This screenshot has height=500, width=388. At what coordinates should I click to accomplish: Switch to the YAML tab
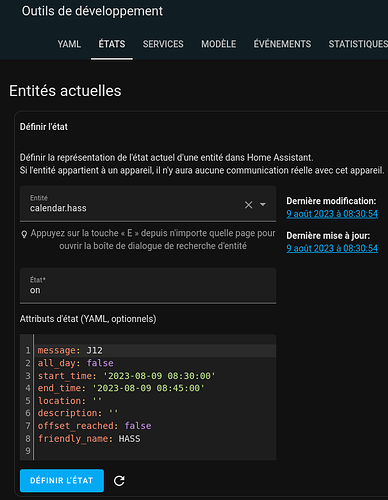point(69,44)
